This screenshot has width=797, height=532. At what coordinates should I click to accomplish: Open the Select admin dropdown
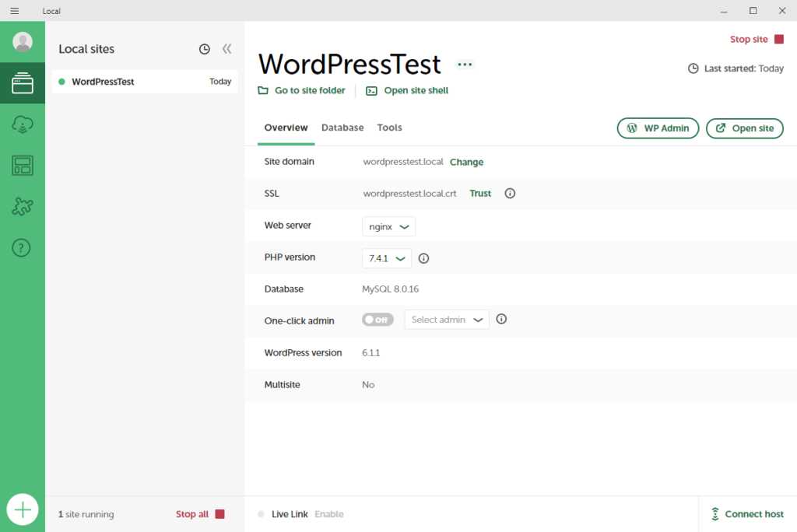[x=447, y=320]
